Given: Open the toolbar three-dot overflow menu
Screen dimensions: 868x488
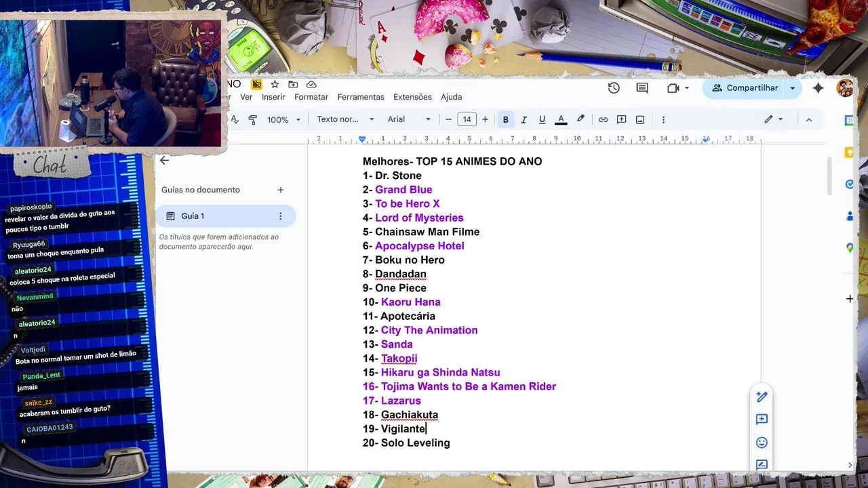Looking at the screenshot, I should click(663, 119).
